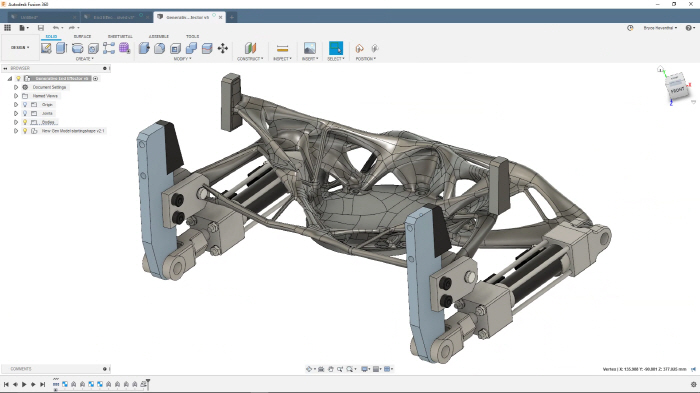Select the Create Sketch tool icon
Image resolution: width=700 pixels, height=393 pixels.
46,48
